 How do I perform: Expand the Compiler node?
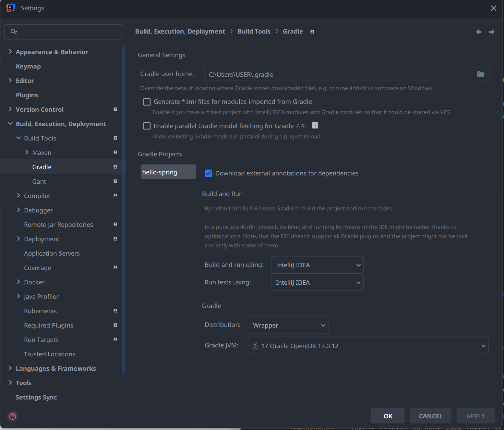(x=19, y=196)
